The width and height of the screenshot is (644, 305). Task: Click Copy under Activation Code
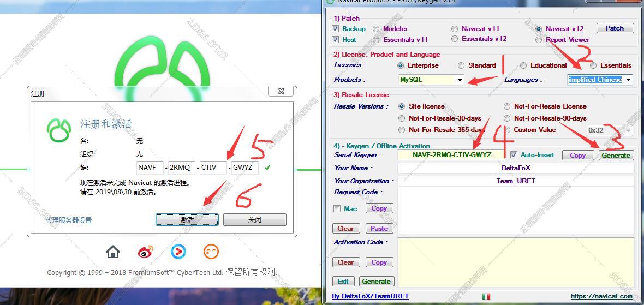pos(379,262)
